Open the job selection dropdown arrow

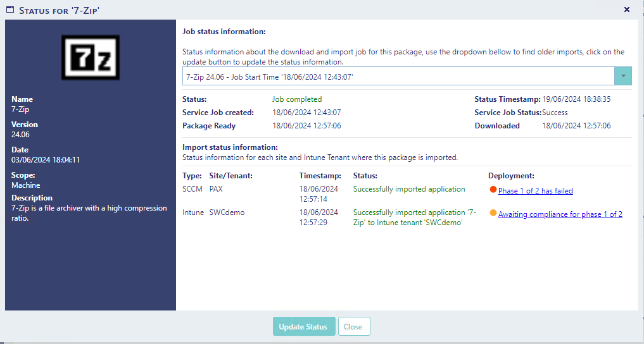pyautogui.click(x=623, y=77)
